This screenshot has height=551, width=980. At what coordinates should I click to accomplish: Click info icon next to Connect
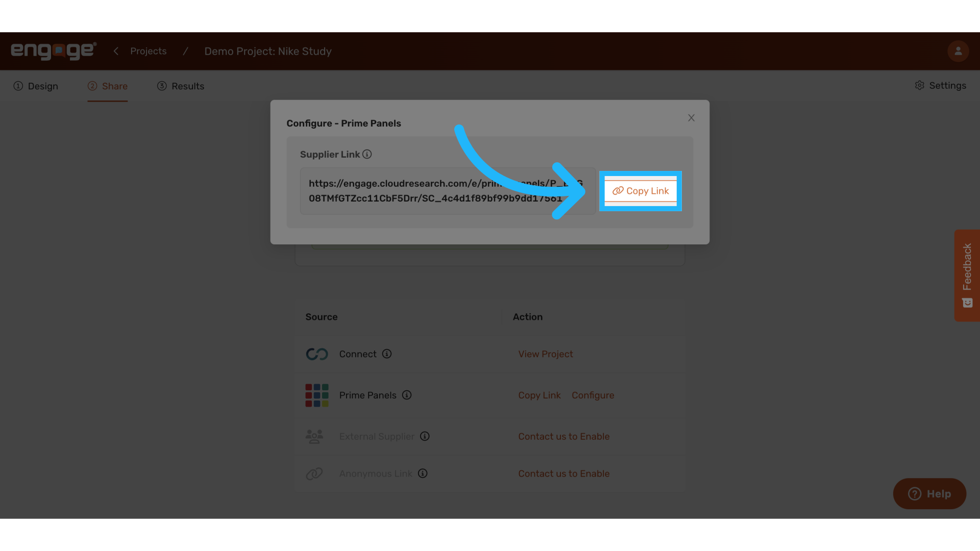(387, 354)
